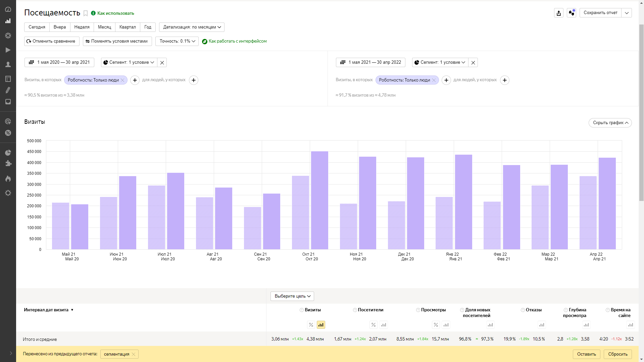Toggle chart display for Посетители column
The height and width of the screenshot is (362, 644).
click(384, 325)
